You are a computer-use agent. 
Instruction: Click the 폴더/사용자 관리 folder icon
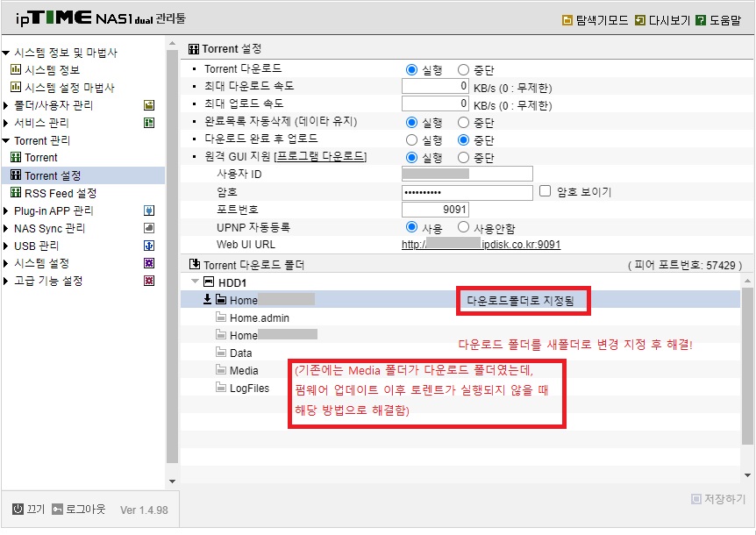(x=149, y=105)
